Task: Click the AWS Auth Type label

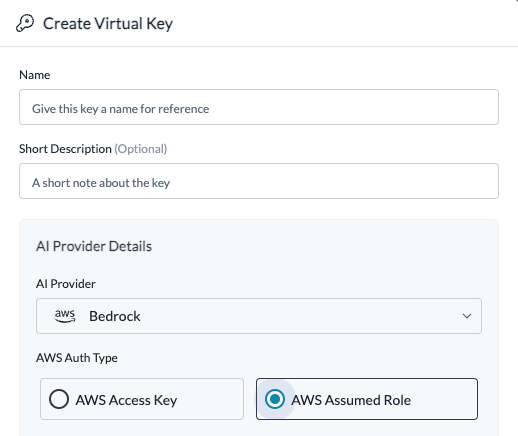Action: (x=77, y=358)
